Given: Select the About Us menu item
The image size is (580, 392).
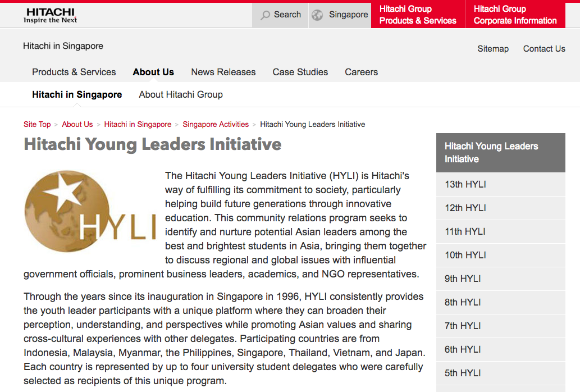Looking at the screenshot, I should click(153, 72).
